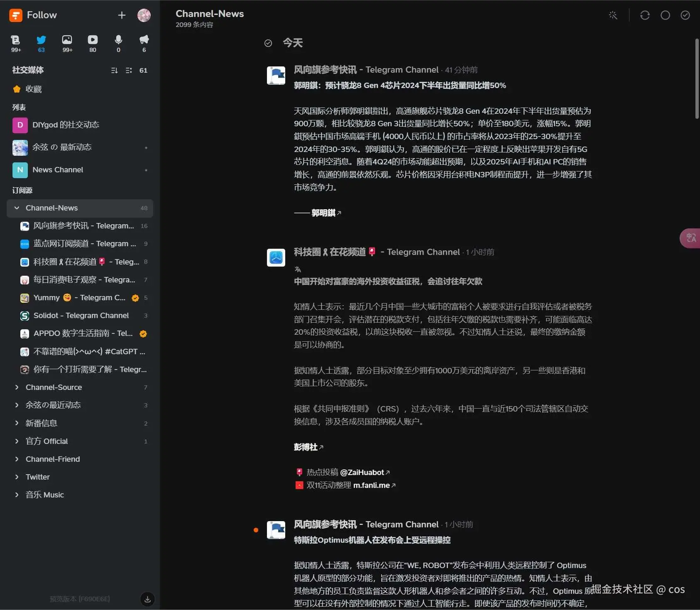Expand the 新番信息 folder

point(17,423)
